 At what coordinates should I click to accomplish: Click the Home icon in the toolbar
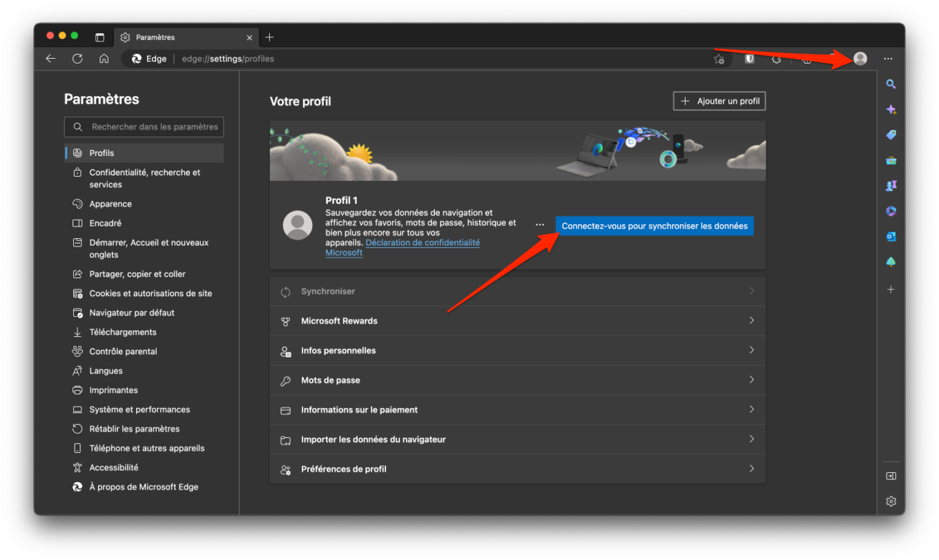[104, 59]
